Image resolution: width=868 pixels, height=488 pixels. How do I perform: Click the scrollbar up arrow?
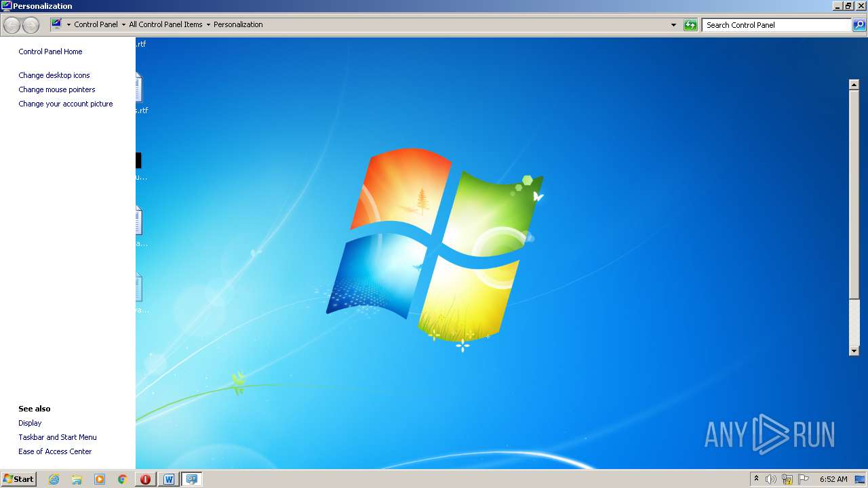point(854,84)
